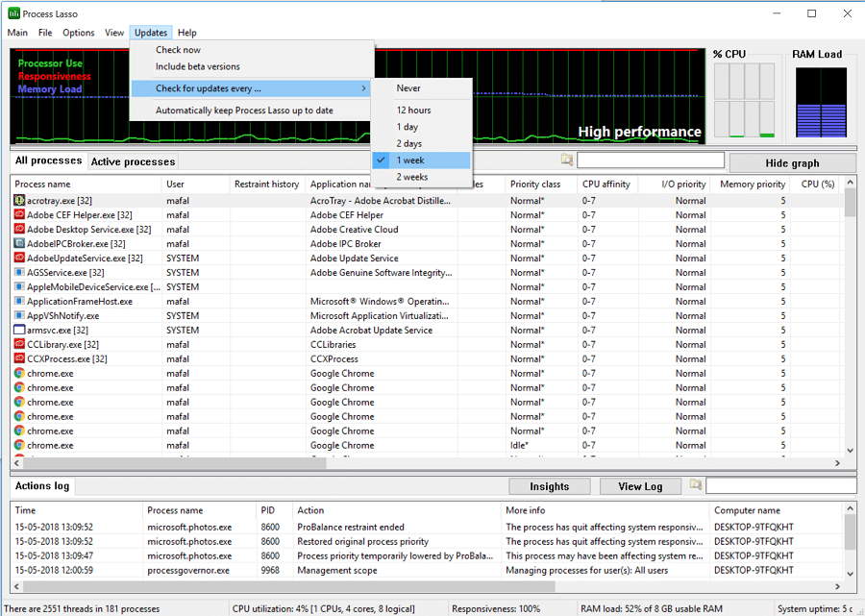Click the process list vertical scrollbar thumb
Viewport: 865px width, 616px height.
851,204
